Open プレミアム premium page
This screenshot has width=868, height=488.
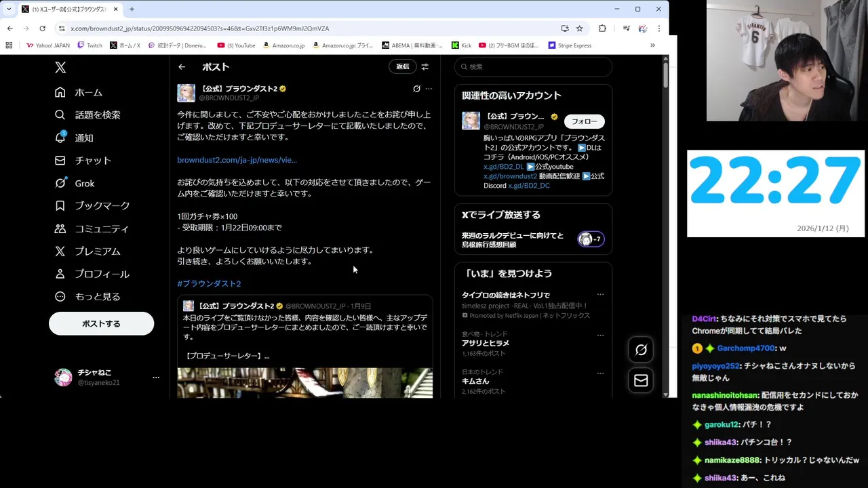(x=87, y=251)
